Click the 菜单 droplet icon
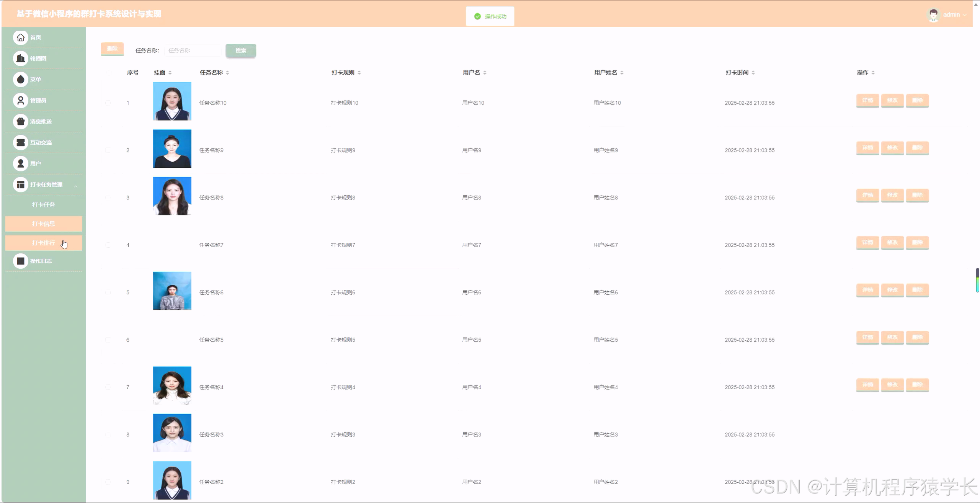 click(21, 80)
